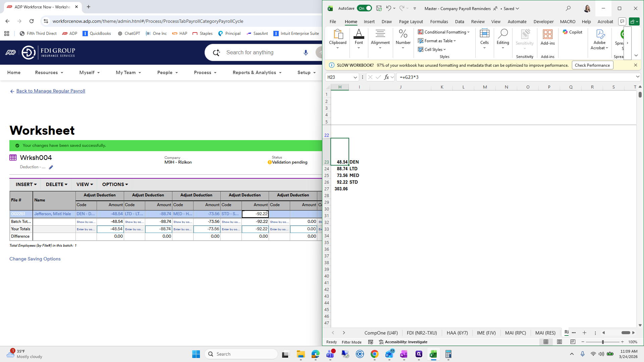
Task: Click the microphone icon in ADP search
Action: click(x=306, y=53)
